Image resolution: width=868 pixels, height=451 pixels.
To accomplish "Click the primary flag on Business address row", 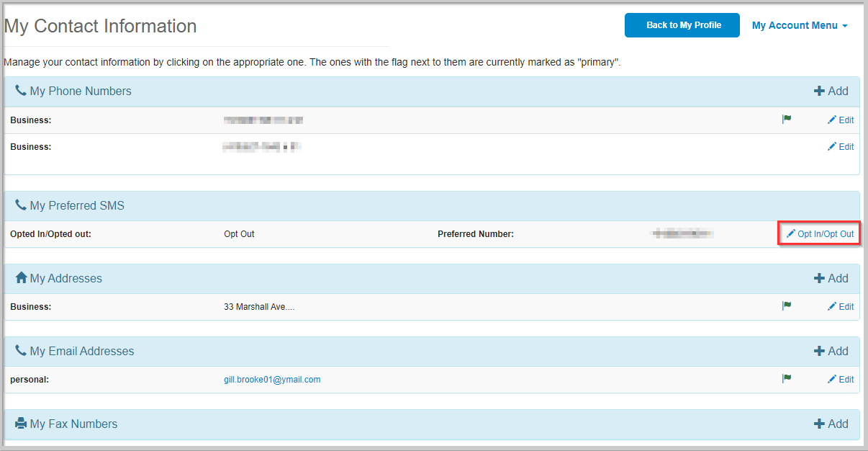I will coord(787,306).
